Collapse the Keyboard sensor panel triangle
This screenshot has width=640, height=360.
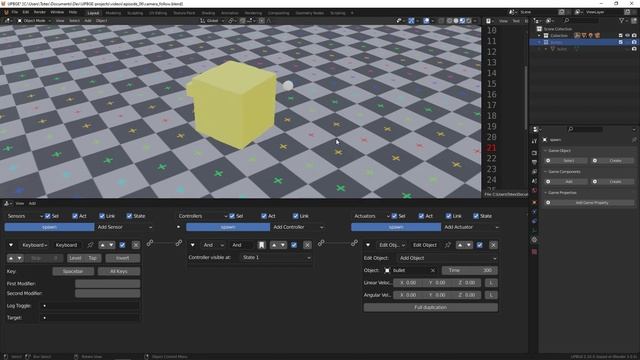pyautogui.click(x=11, y=245)
